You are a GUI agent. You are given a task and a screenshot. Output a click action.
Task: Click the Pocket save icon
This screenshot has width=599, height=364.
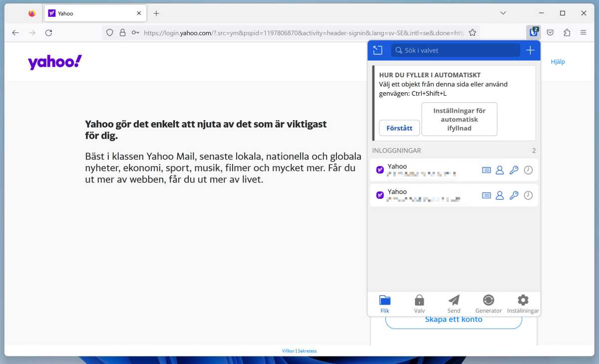(550, 32)
